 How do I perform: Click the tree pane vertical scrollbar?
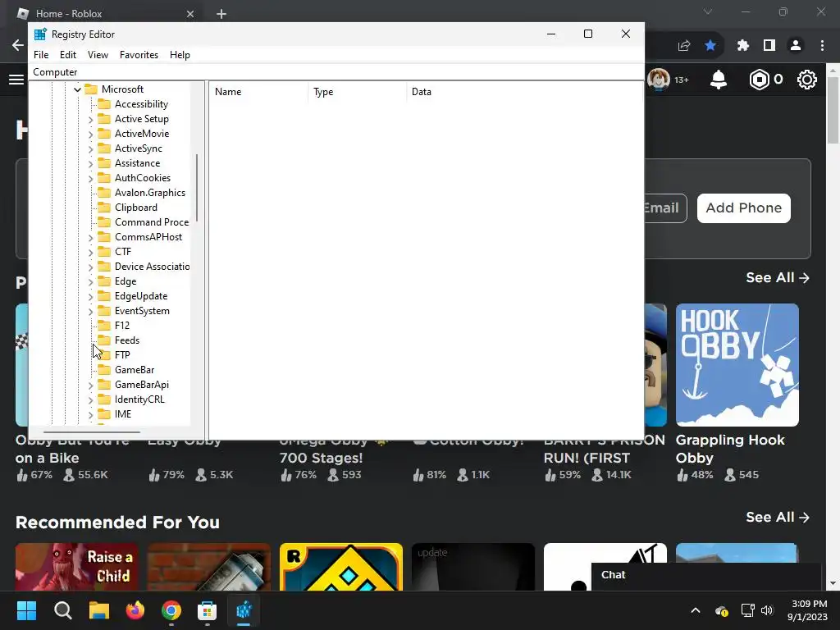coord(197,188)
